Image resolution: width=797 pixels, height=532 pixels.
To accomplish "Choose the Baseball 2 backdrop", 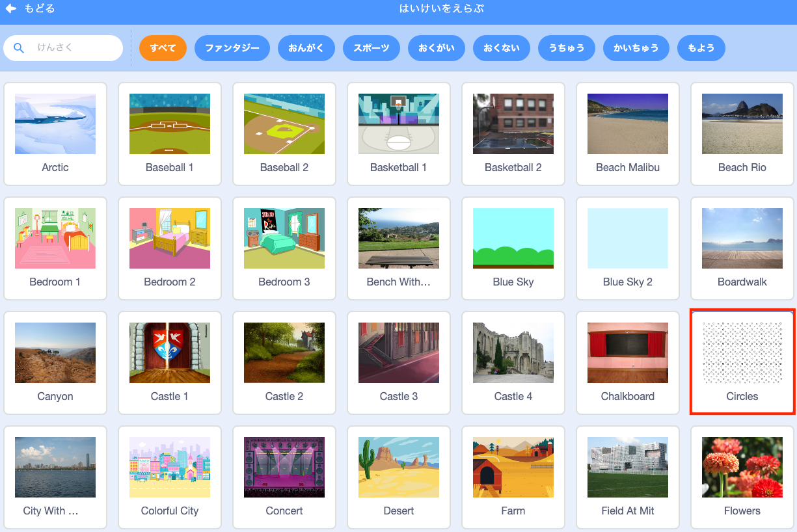I will click(284, 134).
